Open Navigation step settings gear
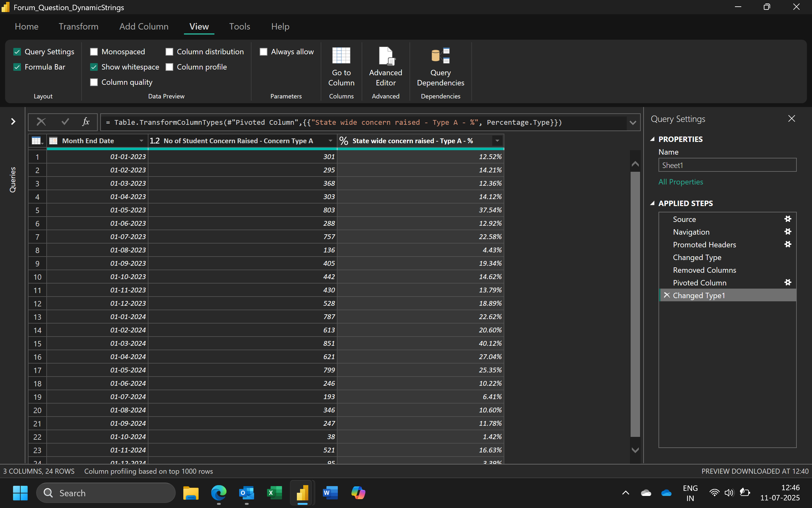Image resolution: width=812 pixels, height=508 pixels. (788, 232)
